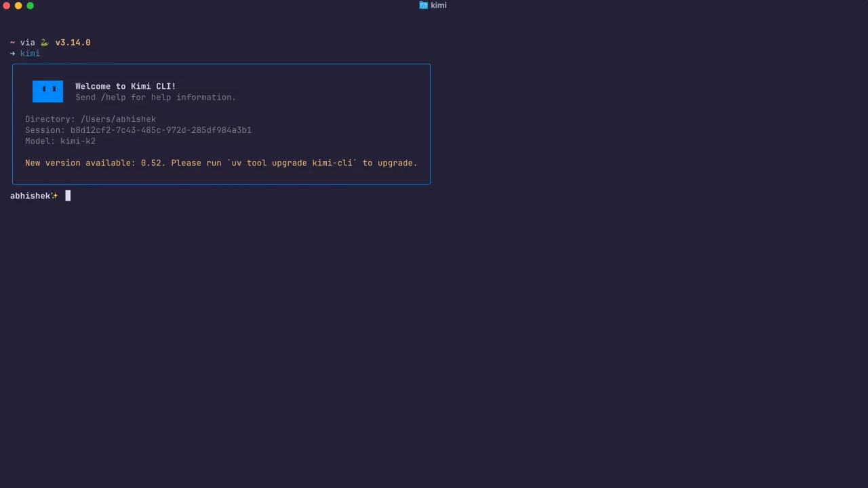Click the 'Welcome to Kimi CLI!' heading
Screen dimensions: 868x488
click(x=125, y=86)
